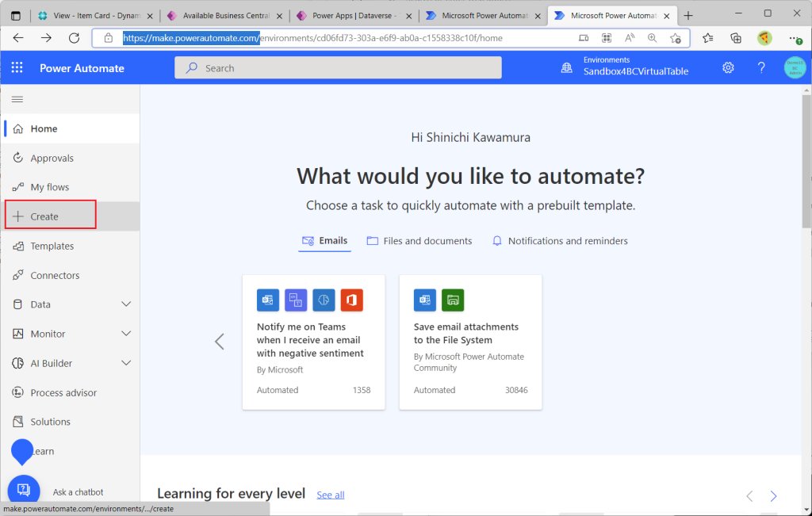Open Save email attachments template card
Viewport: 812px width, 516px height.
(471, 342)
